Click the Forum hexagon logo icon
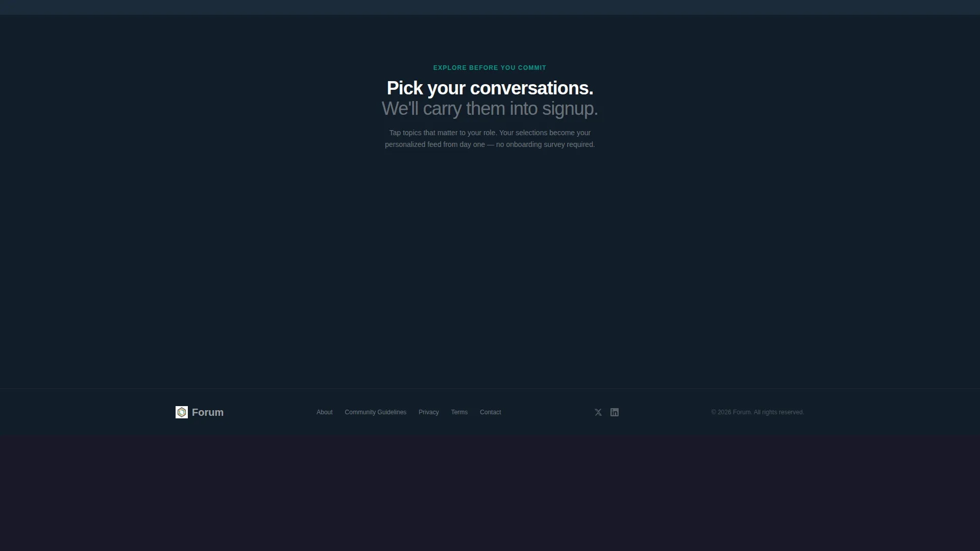This screenshot has height=551, width=980. [181, 412]
